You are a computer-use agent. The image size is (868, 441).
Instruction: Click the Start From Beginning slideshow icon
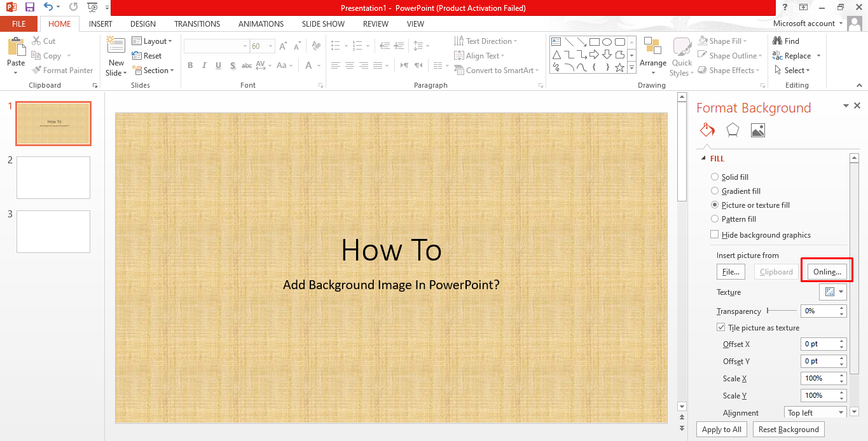click(93, 8)
